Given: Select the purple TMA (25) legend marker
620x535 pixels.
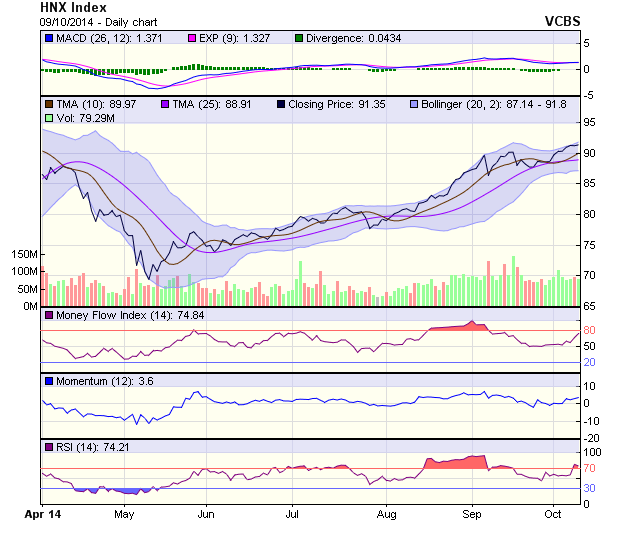Looking at the screenshot, I should coord(166,104).
